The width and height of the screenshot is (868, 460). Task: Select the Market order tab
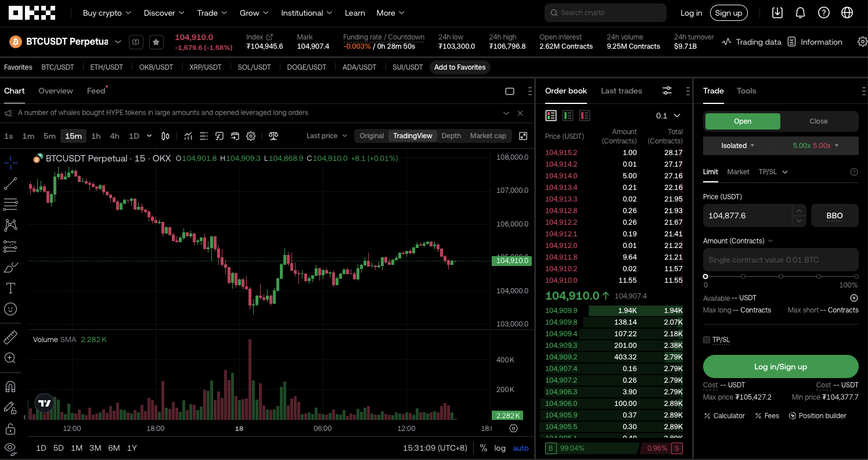(738, 172)
